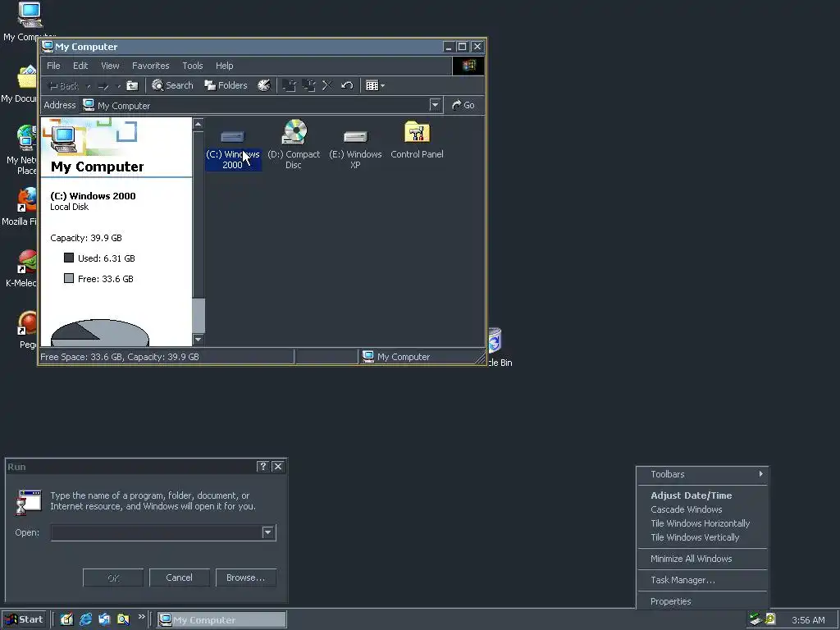Click the Windows flag logo in menu bar
Image resolution: width=840 pixels, height=630 pixels.
(x=468, y=66)
